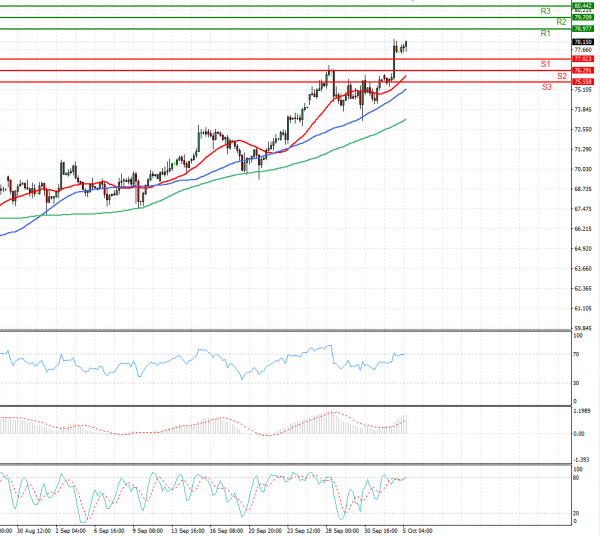Select the black current price tag
The width and height of the screenshot is (600, 537).
tap(583, 42)
